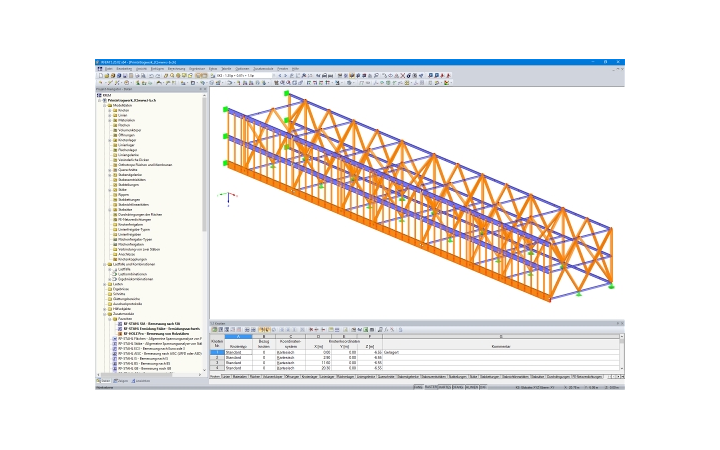Click navigator horizontal scrollbar right arrow

coord(200,375)
